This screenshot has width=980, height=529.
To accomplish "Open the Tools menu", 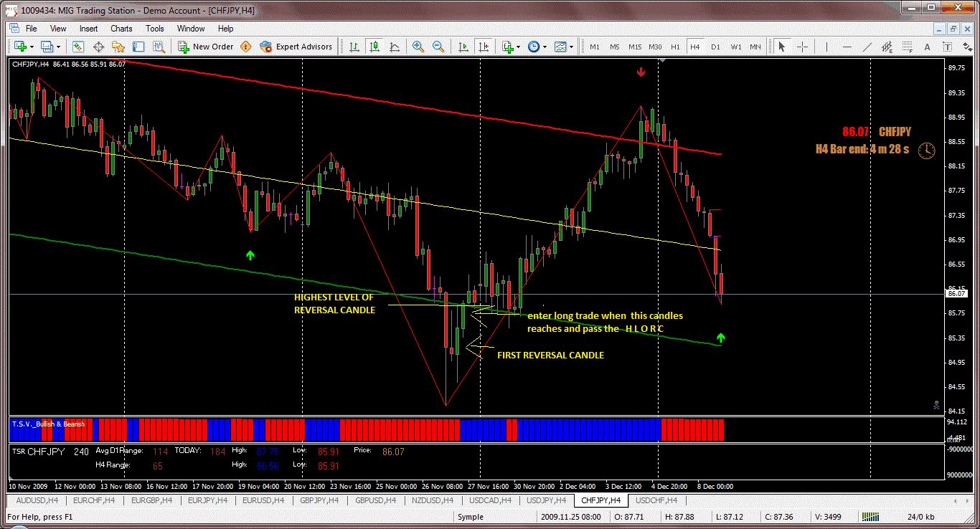I will tap(155, 29).
